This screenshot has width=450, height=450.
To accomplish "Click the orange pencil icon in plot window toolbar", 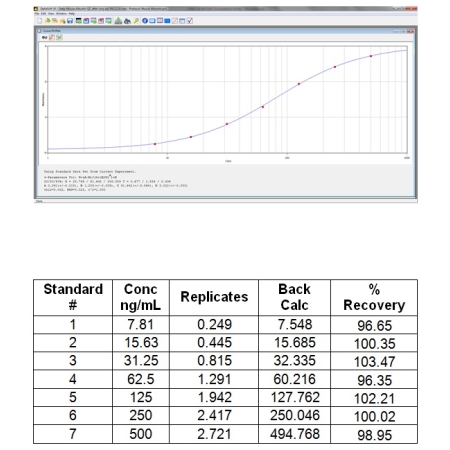I will coord(52,37).
